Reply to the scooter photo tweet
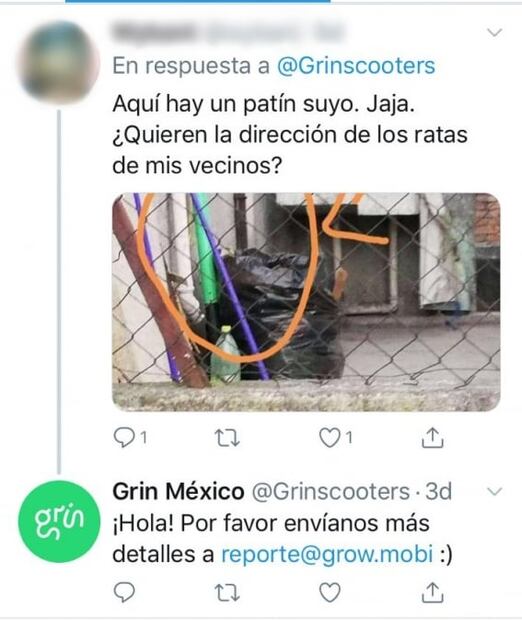522x620 pixels. click(x=125, y=438)
